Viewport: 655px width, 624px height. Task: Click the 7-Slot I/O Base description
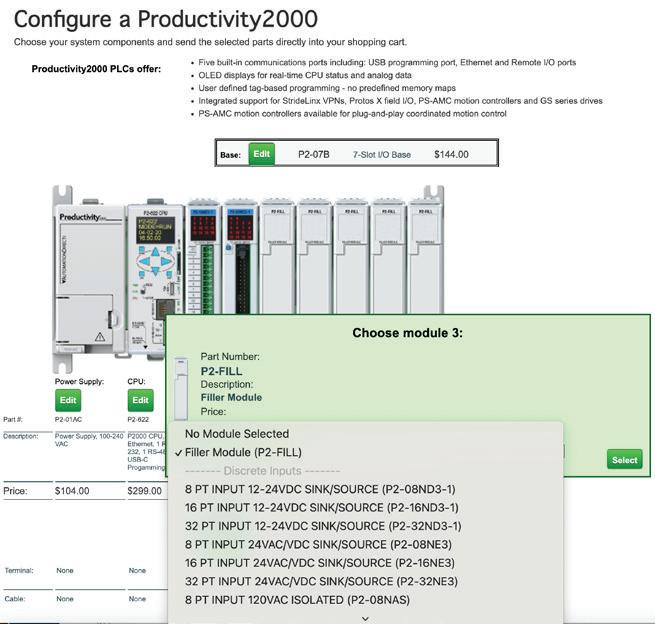382,155
